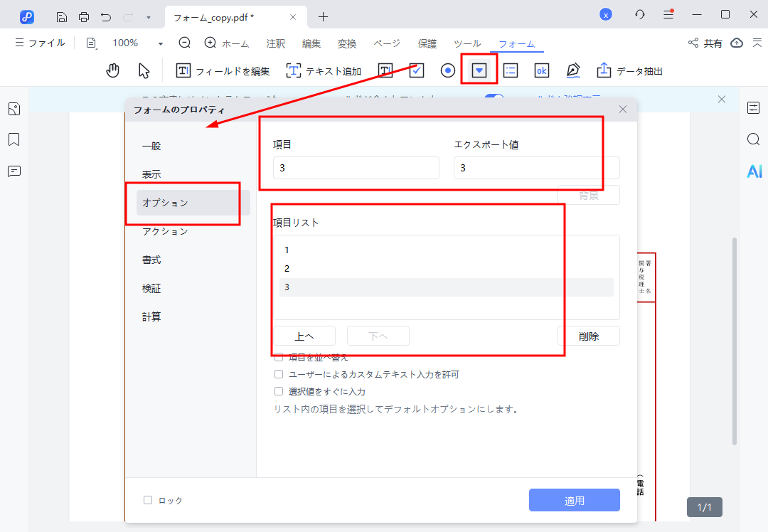Screen dimensions: 768x532
Task: Click inside the 項目 input field
Action: [x=356, y=167]
